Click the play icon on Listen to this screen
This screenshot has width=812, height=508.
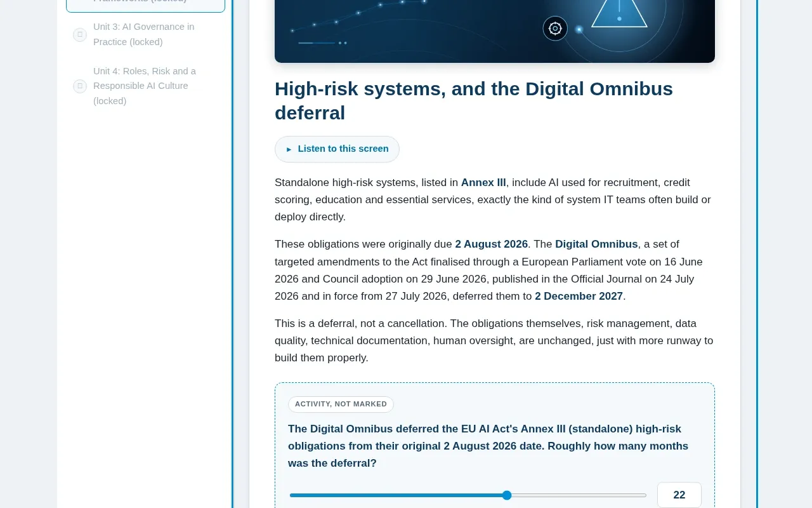[x=289, y=149]
